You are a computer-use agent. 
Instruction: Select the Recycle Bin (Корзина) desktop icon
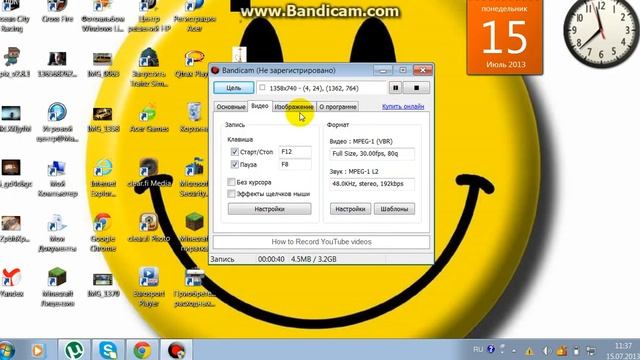coord(193,118)
